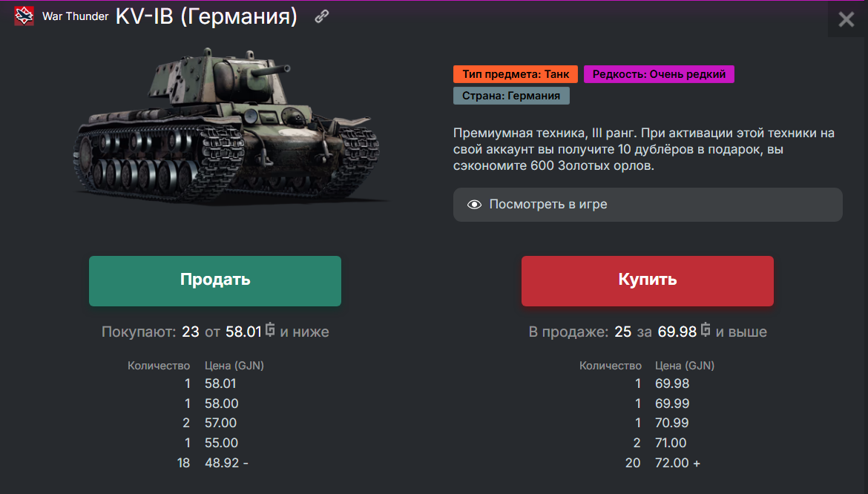The width and height of the screenshot is (868, 494).
Task: Select the 'Страна: Германия' tag
Action: coord(511,96)
